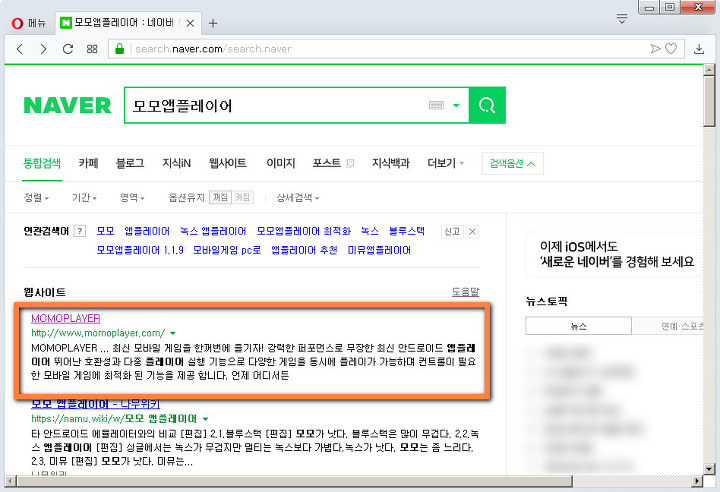This screenshot has height=492, width=720.
Task: Bookmark page with the heart icon
Action: [671, 49]
